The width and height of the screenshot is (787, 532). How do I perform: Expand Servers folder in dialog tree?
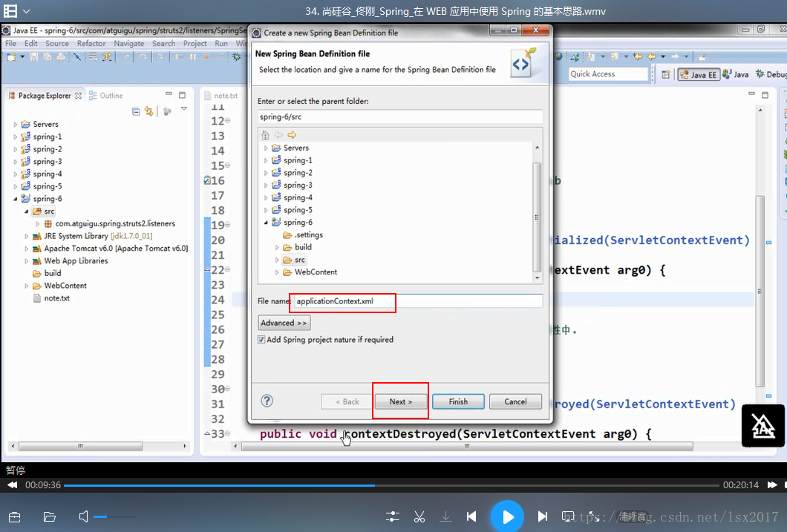(266, 148)
